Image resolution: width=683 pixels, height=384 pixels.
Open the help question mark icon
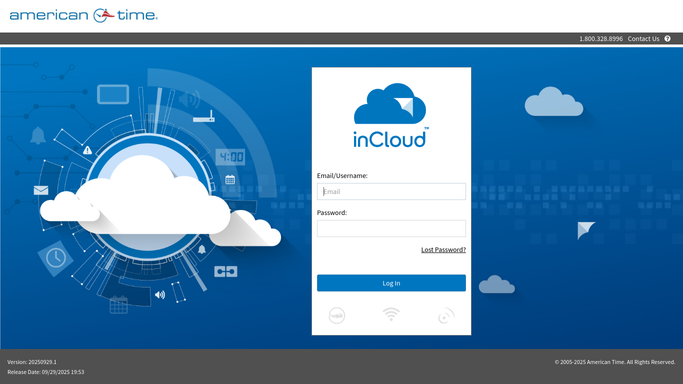click(x=667, y=39)
